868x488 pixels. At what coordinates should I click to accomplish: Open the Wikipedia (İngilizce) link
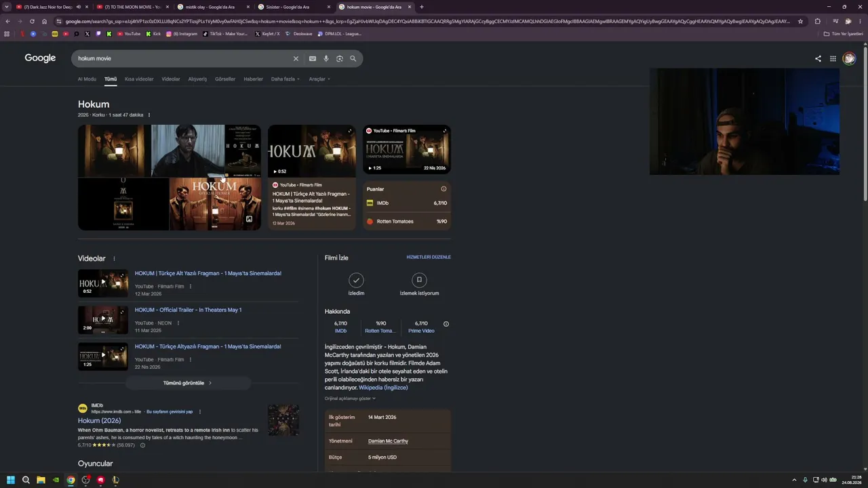383,388
